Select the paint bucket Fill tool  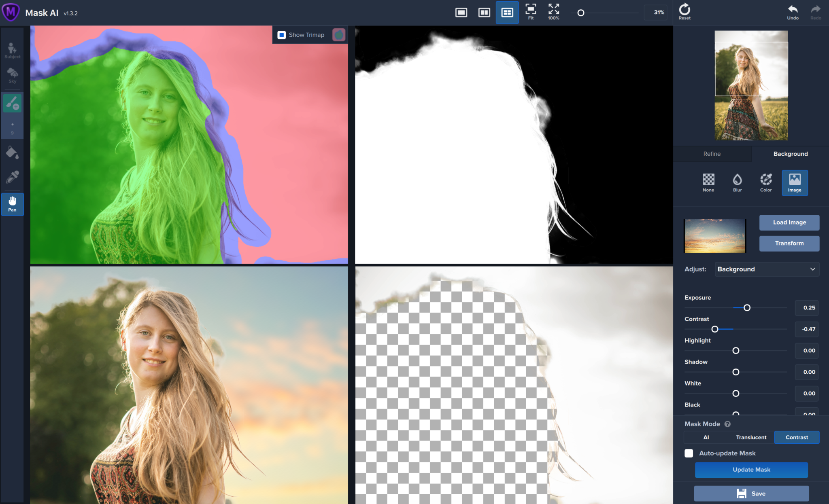point(13,152)
